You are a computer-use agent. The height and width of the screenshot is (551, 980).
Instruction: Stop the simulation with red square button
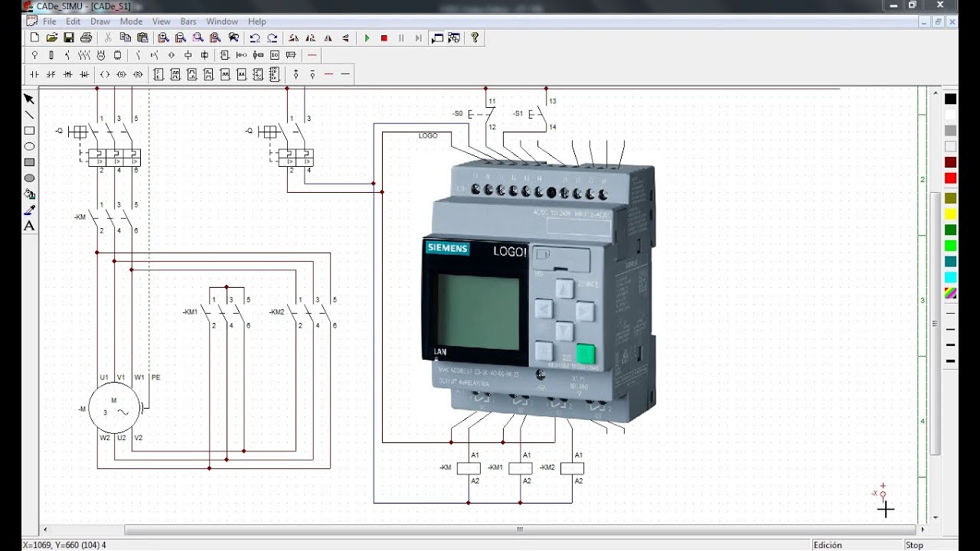(384, 37)
